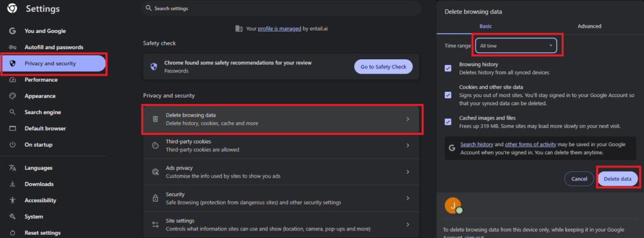This screenshot has height=238, width=644.
Task: Click the key icon for Autofill and passwords
Action: (13, 47)
